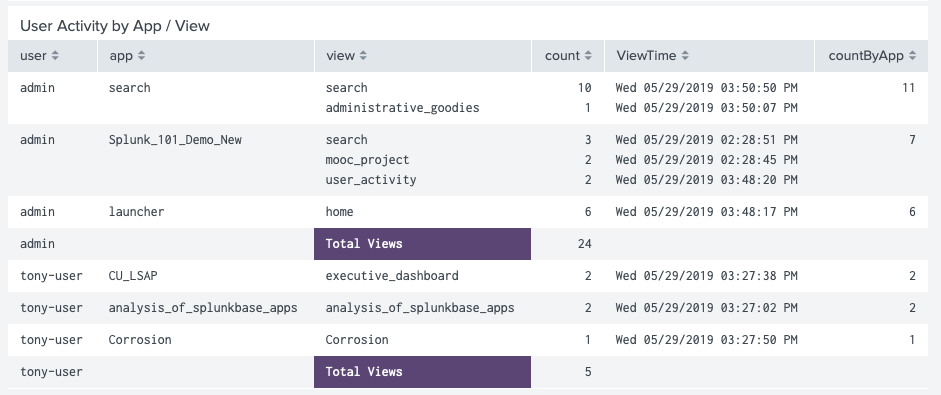Click the user_activity view entry
941x395 pixels.
[x=371, y=179]
